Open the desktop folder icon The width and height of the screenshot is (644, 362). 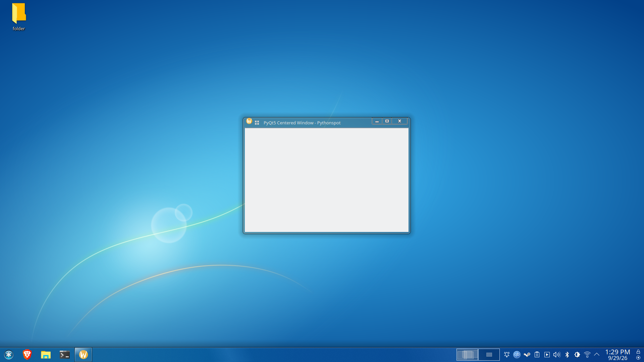pyautogui.click(x=19, y=17)
